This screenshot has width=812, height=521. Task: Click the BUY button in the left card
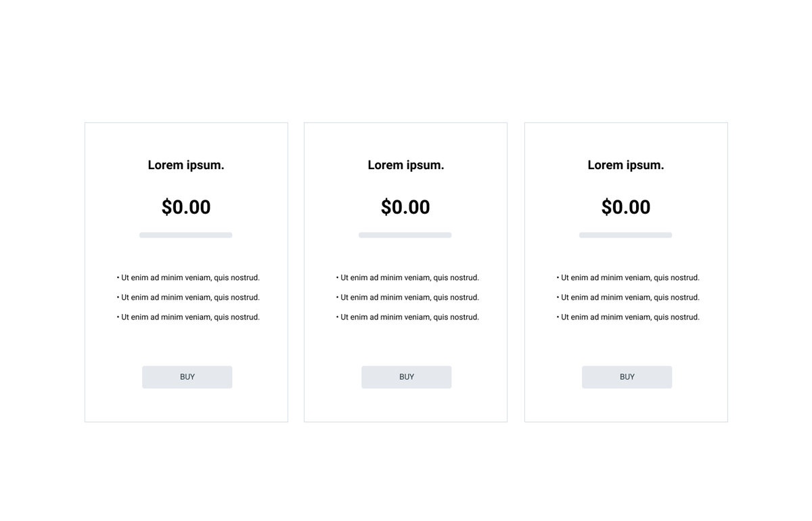coord(187,377)
